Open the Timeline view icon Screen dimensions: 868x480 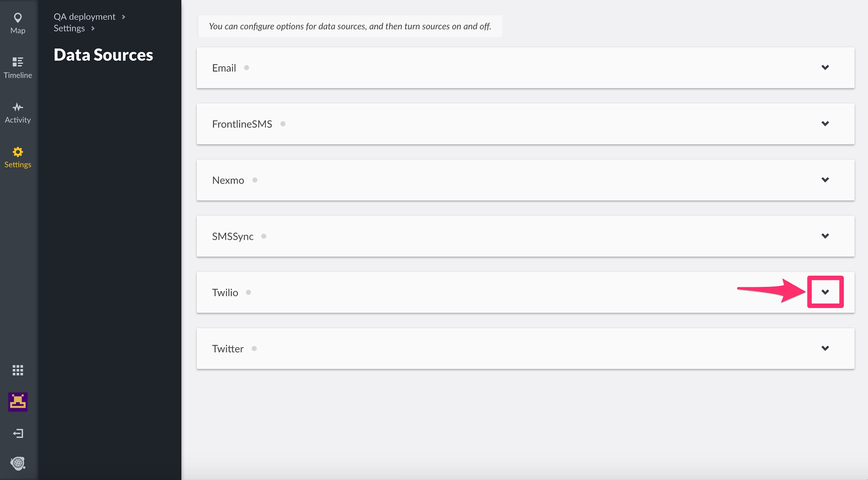(18, 62)
